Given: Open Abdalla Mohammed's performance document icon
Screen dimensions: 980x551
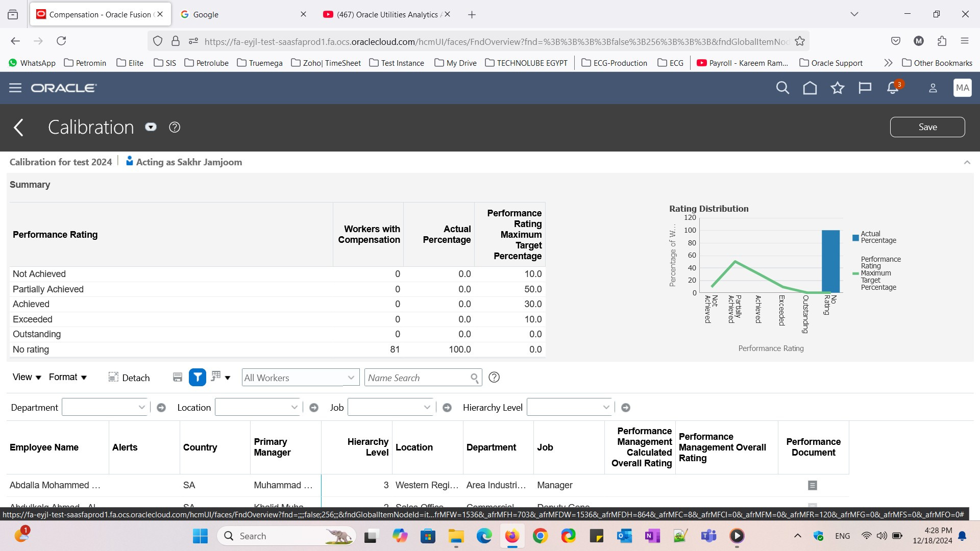Looking at the screenshot, I should (812, 485).
